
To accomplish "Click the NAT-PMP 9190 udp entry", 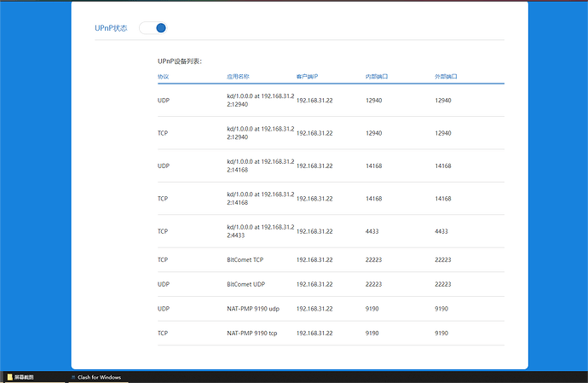I will point(252,309).
